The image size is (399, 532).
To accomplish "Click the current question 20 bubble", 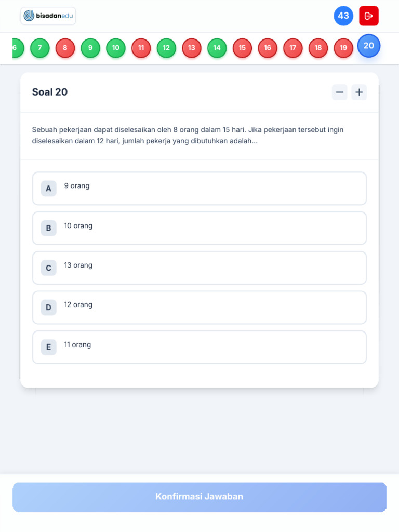I will point(369,46).
